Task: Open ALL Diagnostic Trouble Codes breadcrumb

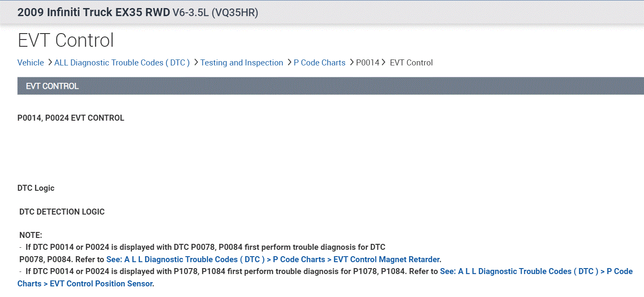Action: (x=122, y=63)
